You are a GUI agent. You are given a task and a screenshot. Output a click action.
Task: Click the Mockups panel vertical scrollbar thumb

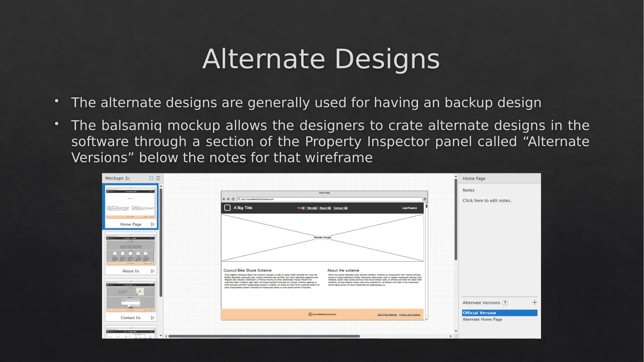coord(161,243)
